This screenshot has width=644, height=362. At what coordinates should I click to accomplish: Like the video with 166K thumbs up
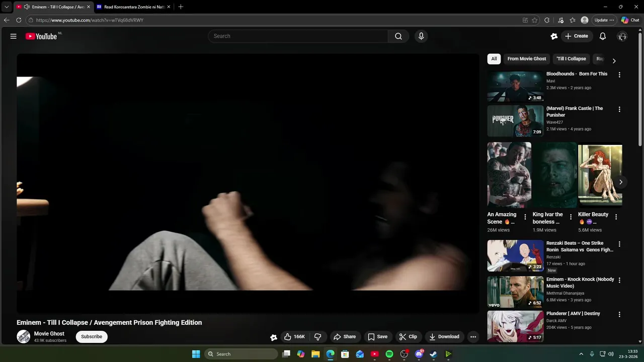(294, 337)
